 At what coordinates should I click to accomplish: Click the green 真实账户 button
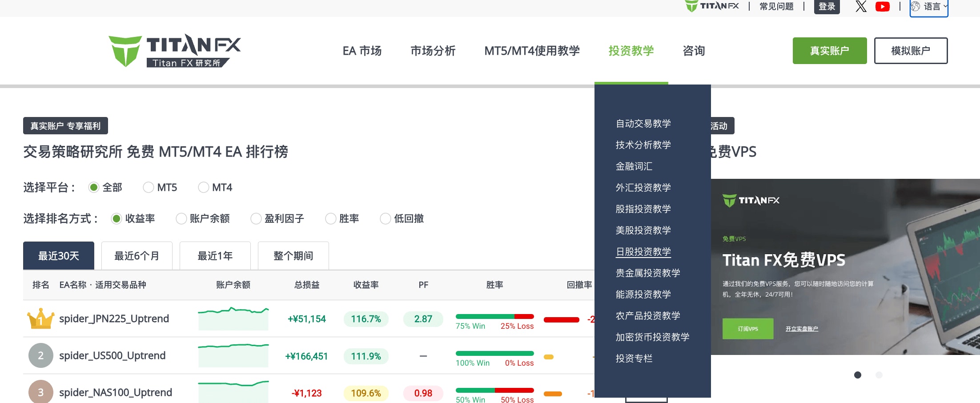[829, 51]
